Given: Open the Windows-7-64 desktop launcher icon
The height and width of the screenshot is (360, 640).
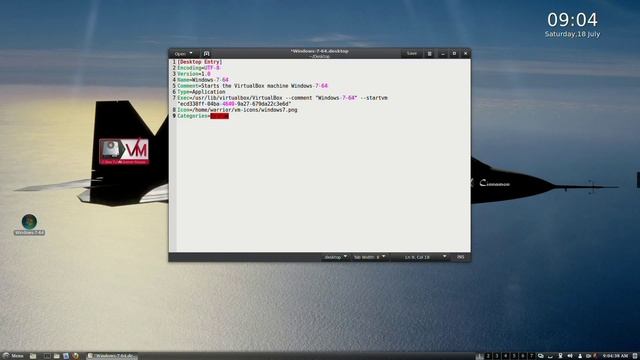Looking at the screenshot, I should click(29, 224).
